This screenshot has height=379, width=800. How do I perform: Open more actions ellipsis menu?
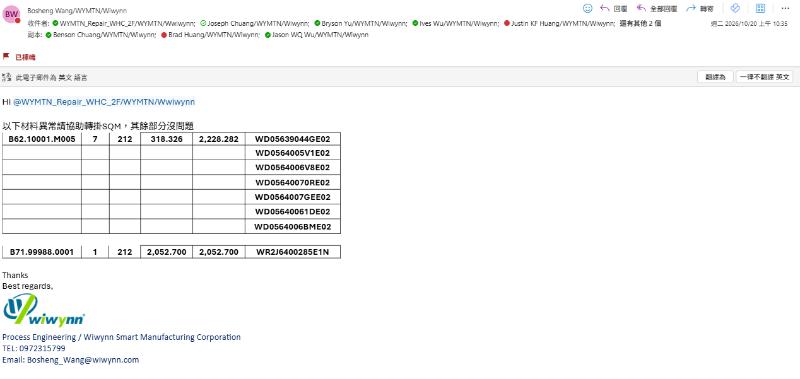785,8
